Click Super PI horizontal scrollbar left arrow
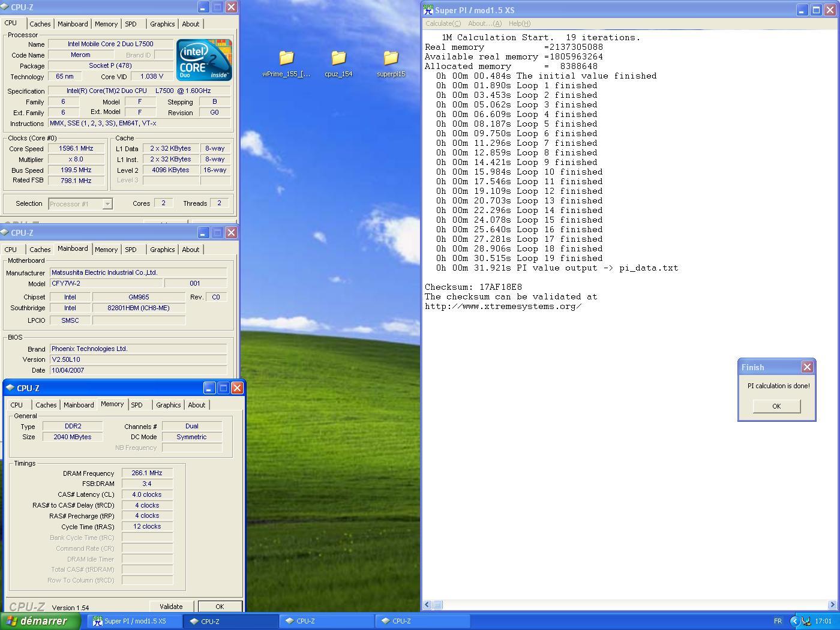Screen dimensions: 840x630 coord(427,605)
